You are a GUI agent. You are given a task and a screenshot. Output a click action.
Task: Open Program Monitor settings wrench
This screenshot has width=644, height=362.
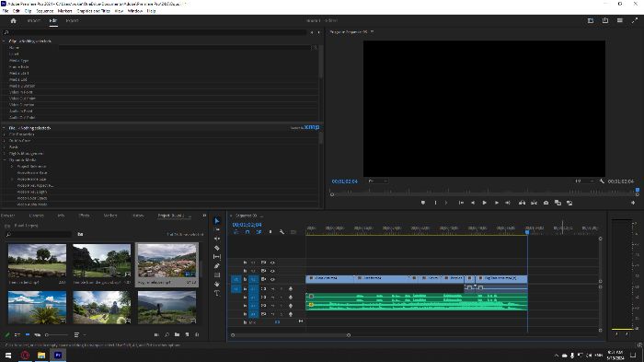(x=602, y=181)
